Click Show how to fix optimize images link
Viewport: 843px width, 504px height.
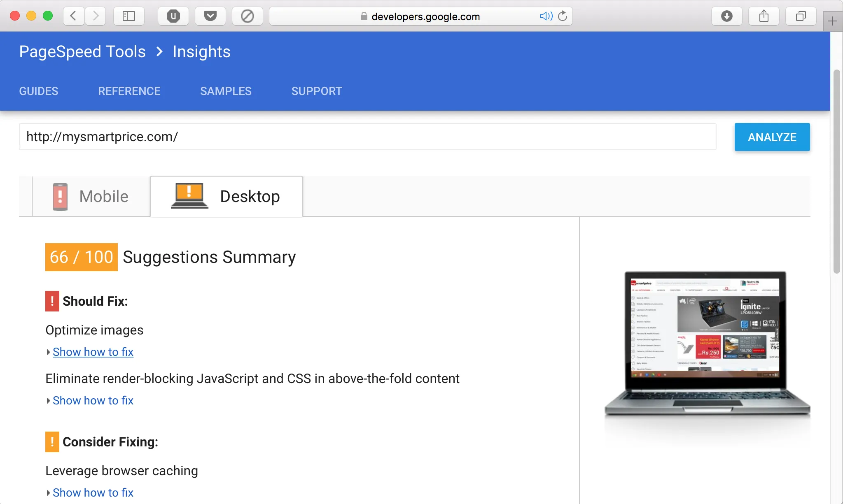pyautogui.click(x=93, y=352)
